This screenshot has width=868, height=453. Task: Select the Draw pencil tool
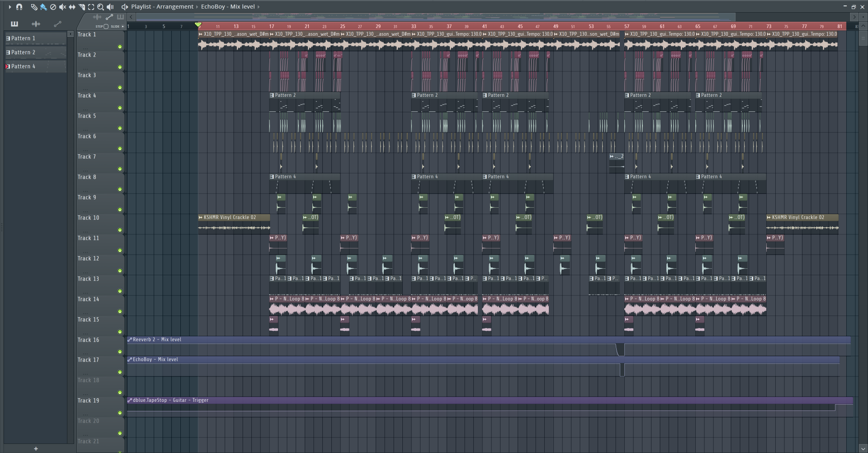tap(34, 7)
